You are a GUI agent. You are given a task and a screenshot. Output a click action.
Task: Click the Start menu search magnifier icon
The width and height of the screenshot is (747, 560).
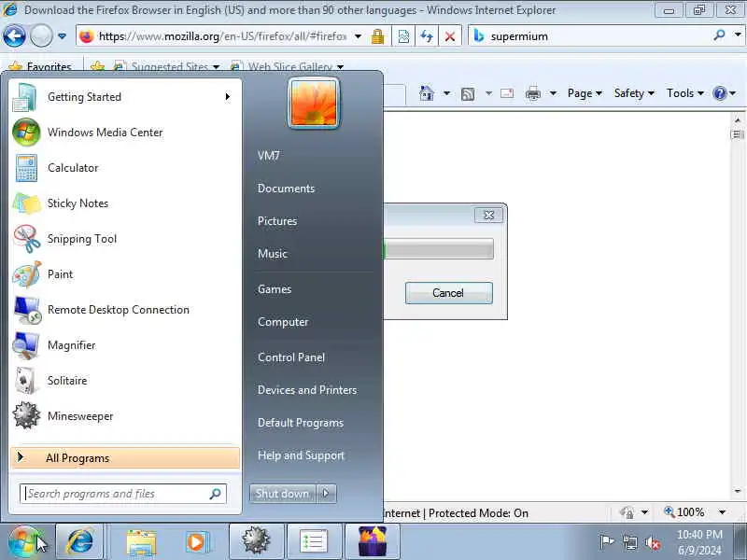pyautogui.click(x=216, y=494)
